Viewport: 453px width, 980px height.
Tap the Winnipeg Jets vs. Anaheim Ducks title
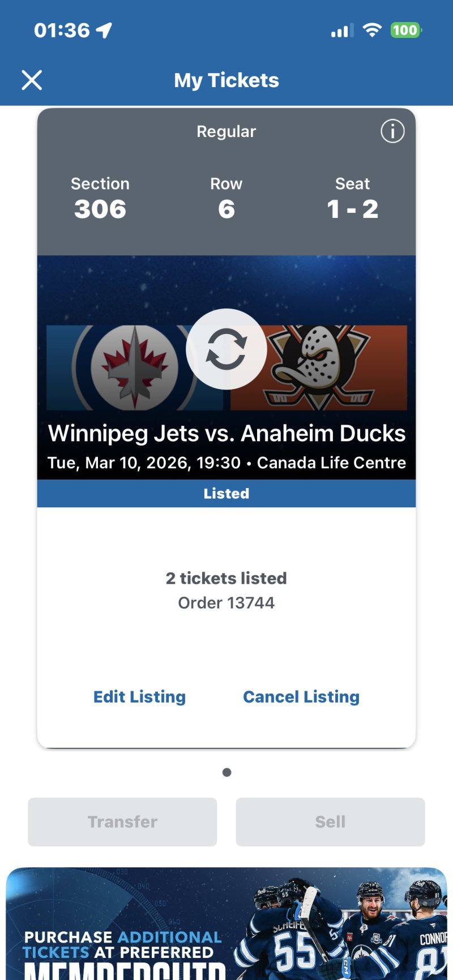coord(226,434)
